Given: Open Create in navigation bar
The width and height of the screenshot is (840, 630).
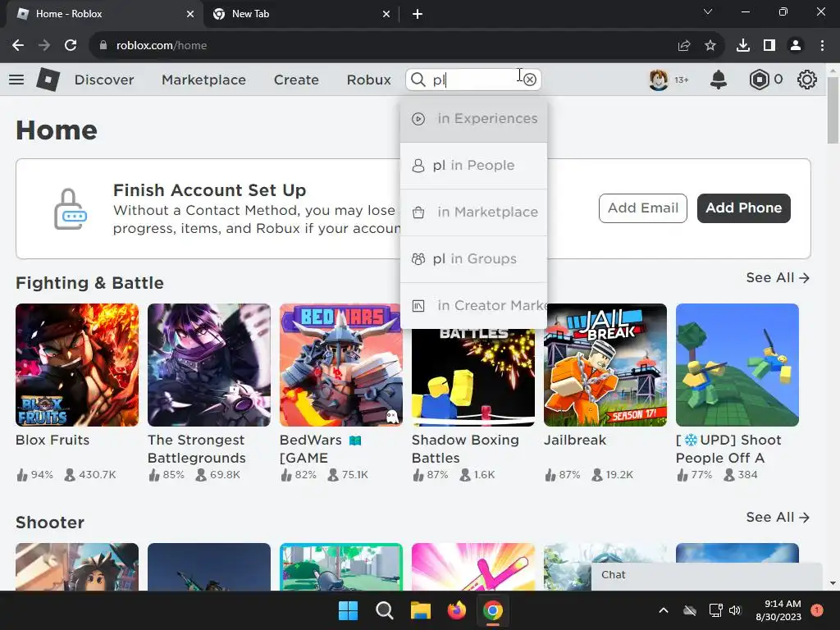Looking at the screenshot, I should coord(296,80).
